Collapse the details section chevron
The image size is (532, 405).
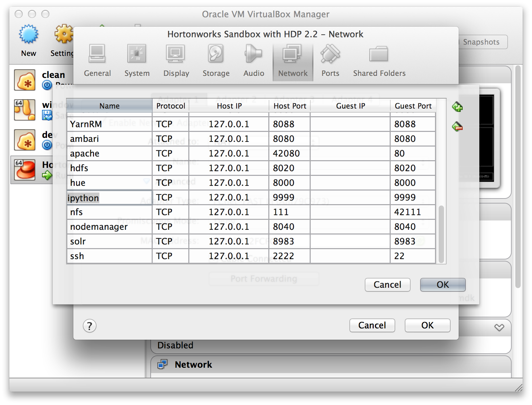point(499,328)
